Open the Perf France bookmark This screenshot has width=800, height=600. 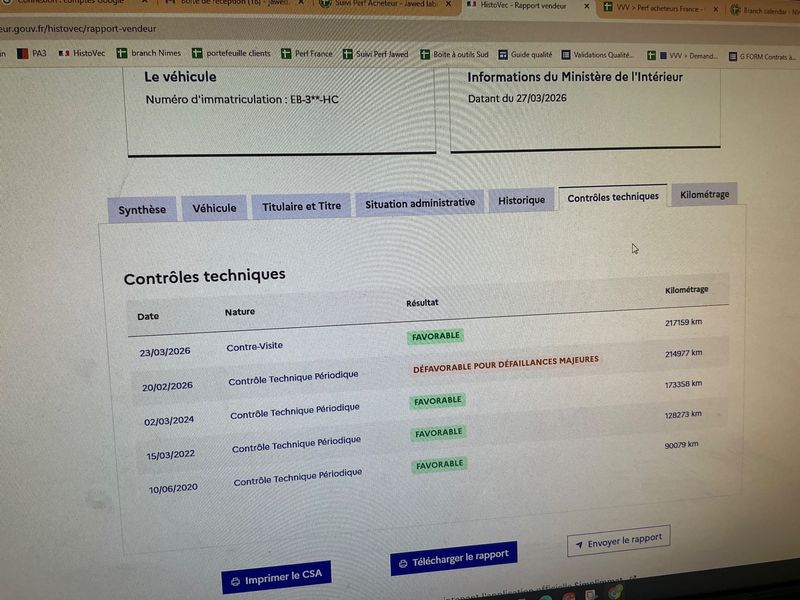tap(307, 54)
